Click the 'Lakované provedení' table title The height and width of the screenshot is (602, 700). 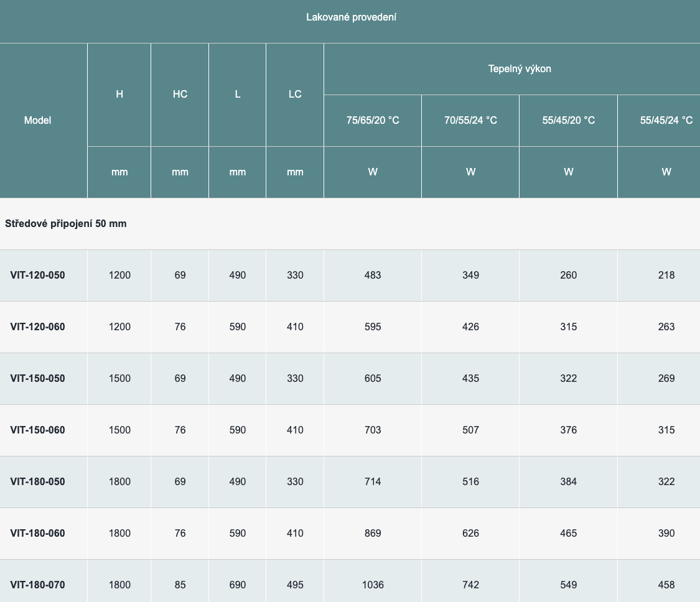pyautogui.click(x=351, y=17)
